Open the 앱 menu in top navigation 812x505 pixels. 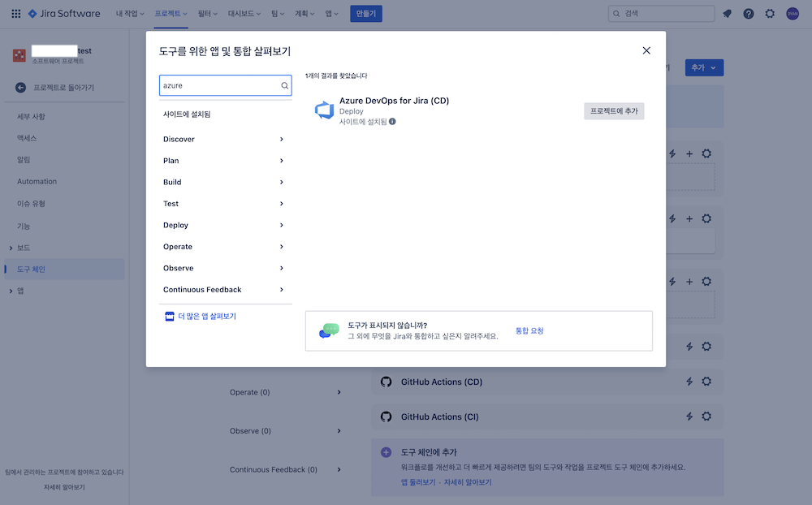[x=331, y=14]
